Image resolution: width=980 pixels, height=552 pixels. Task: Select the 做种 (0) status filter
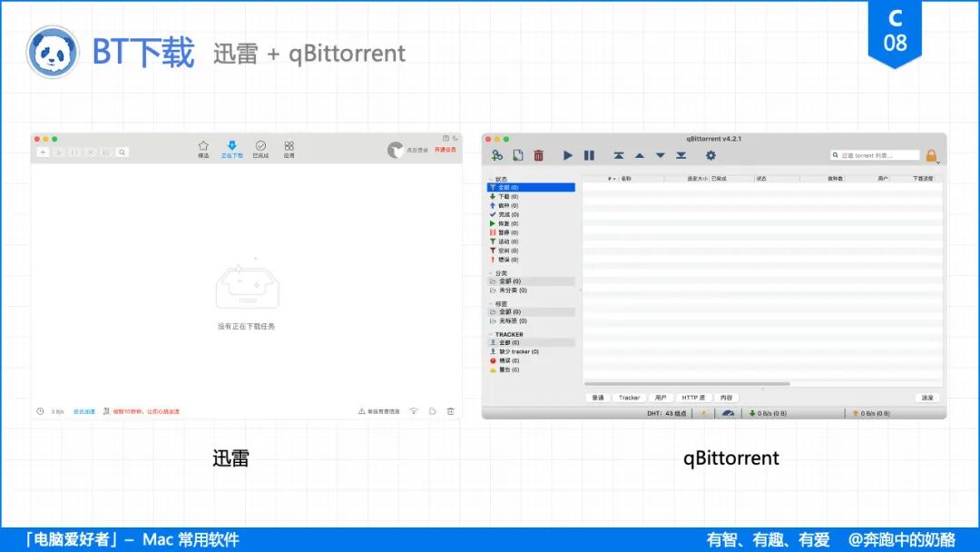click(x=531, y=206)
